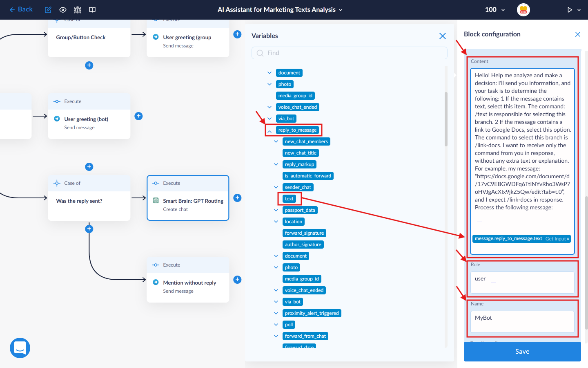Add block after User greeting (bot)
This screenshot has width=588, height=368.
click(x=138, y=116)
